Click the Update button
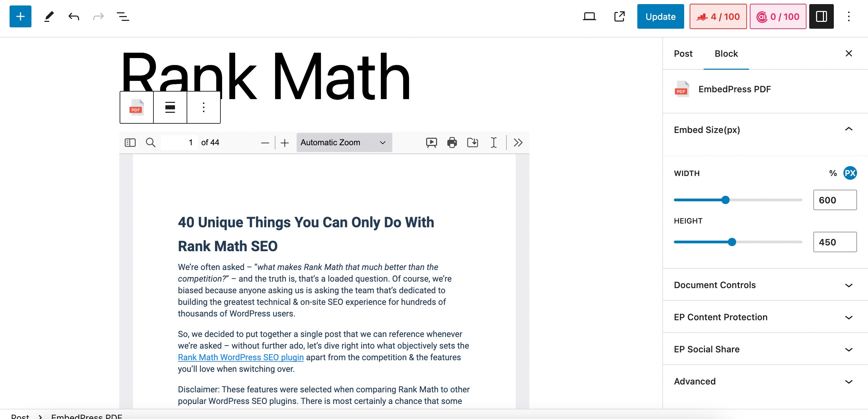 point(660,16)
